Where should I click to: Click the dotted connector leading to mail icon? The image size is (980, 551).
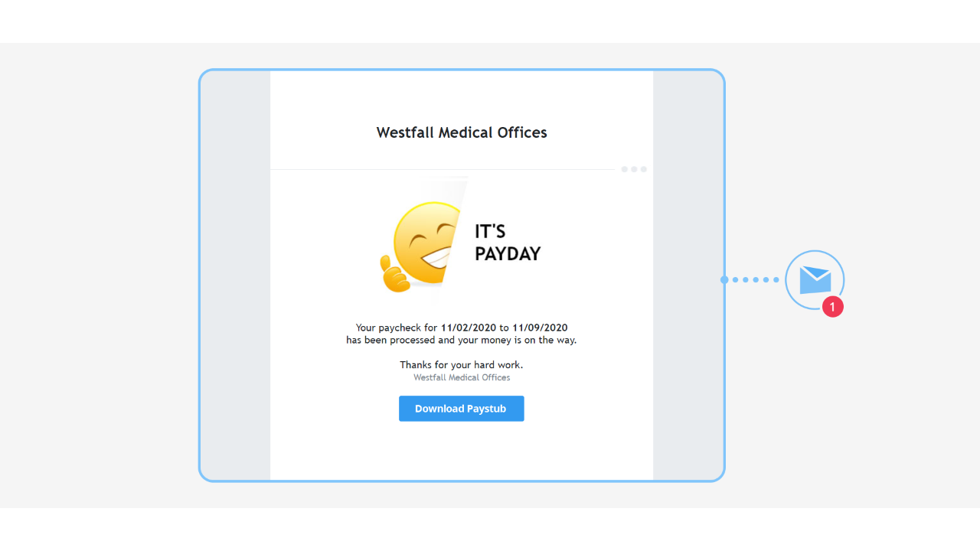pyautogui.click(x=750, y=280)
